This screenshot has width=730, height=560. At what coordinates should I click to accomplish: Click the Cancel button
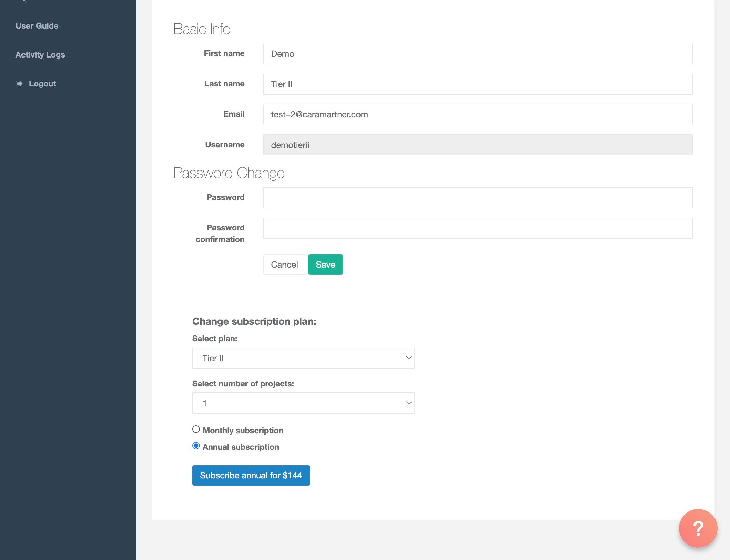pyautogui.click(x=284, y=265)
